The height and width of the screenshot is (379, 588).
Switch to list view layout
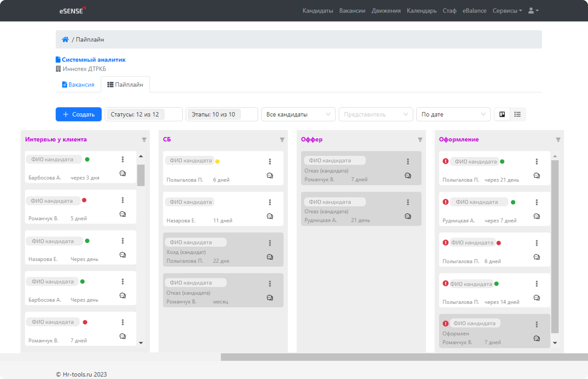(517, 114)
